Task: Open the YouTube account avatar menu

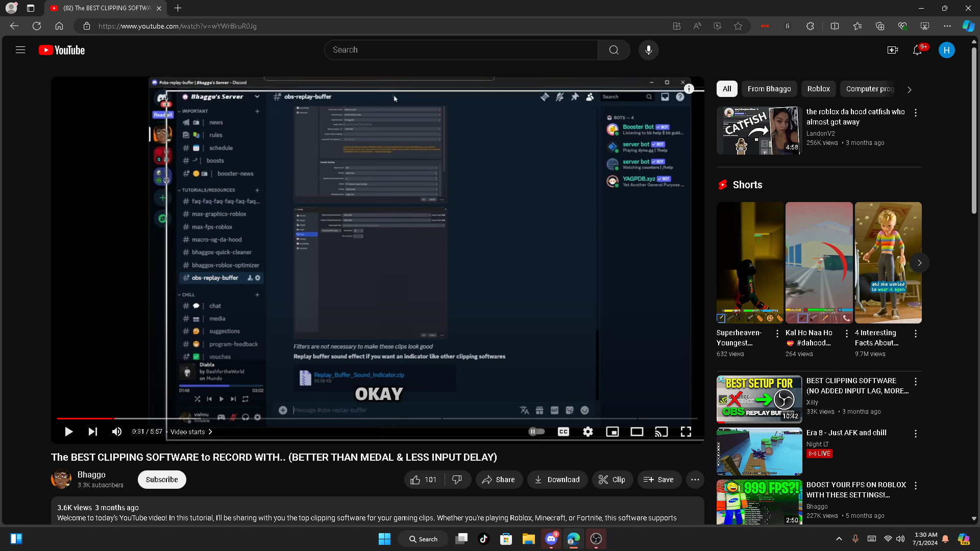Action: (947, 50)
